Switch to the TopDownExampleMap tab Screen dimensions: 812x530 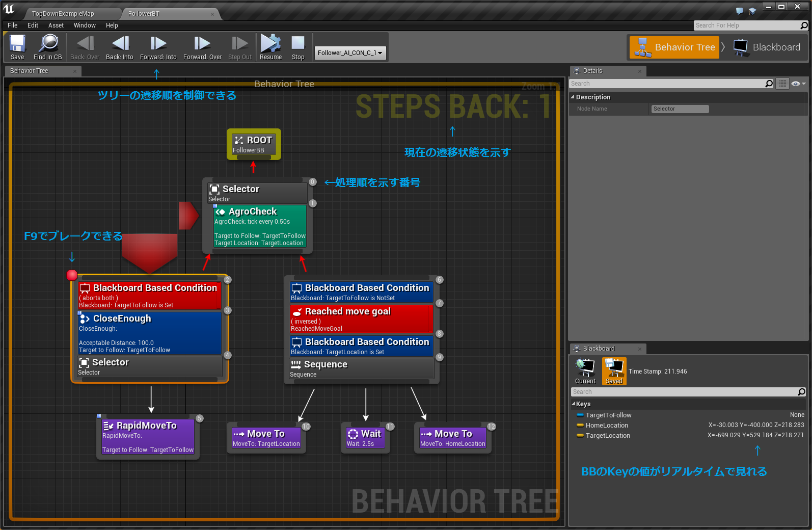click(x=63, y=14)
